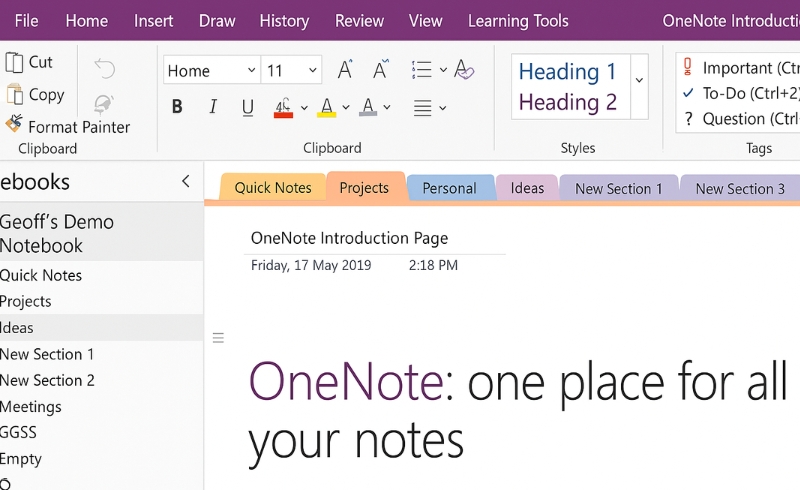Switch to the Review ribbon tab
The height and width of the screenshot is (490, 800).
coord(359,21)
